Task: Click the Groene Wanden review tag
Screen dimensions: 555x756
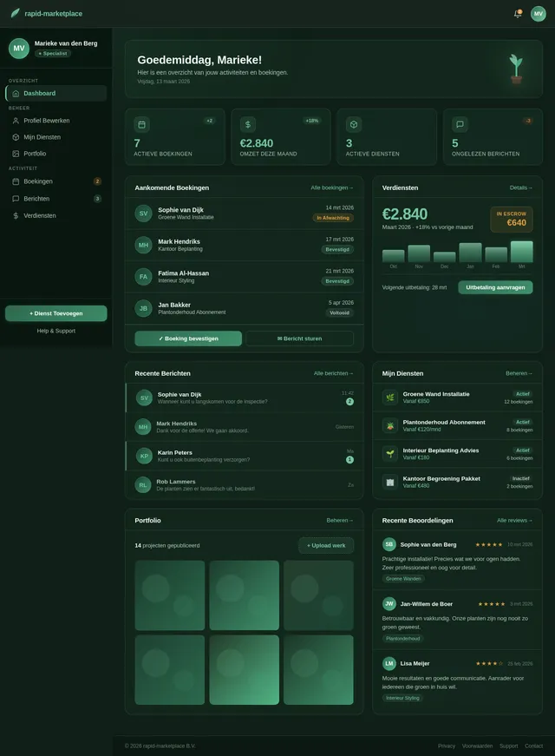Action: tap(403, 579)
